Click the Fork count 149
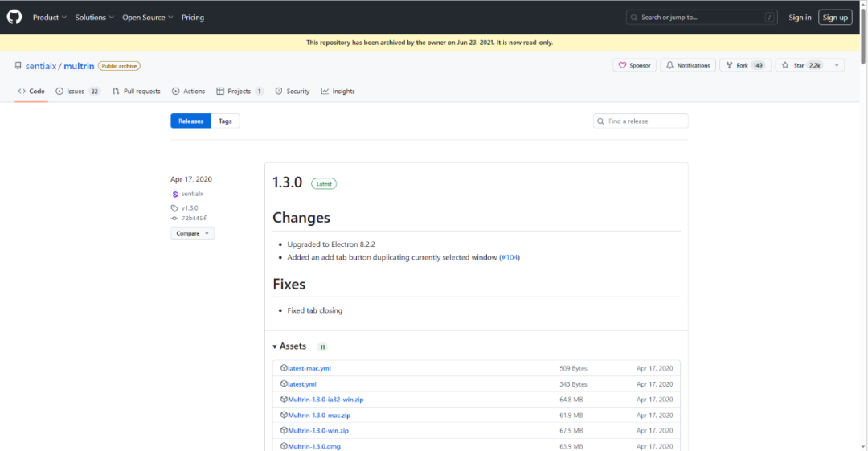Viewport: 868px width, 451px height. pyautogui.click(x=758, y=65)
